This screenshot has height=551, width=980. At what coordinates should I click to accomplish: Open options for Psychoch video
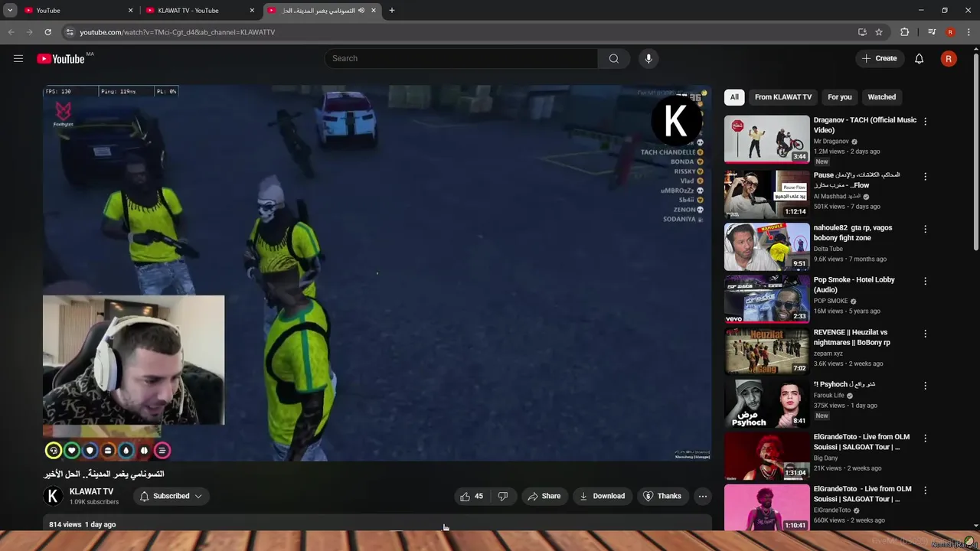pyautogui.click(x=925, y=386)
